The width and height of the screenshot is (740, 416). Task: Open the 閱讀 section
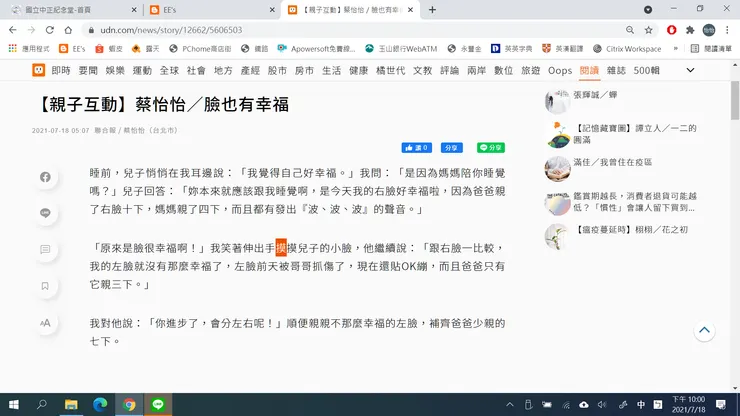tap(589, 70)
